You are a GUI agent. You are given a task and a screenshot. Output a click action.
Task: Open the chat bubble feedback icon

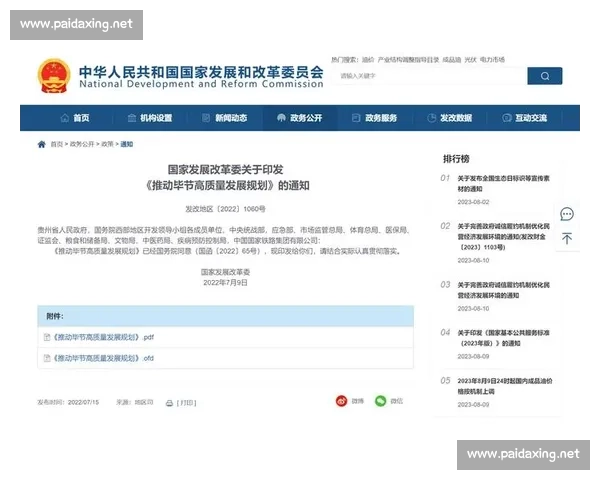tap(567, 214)
